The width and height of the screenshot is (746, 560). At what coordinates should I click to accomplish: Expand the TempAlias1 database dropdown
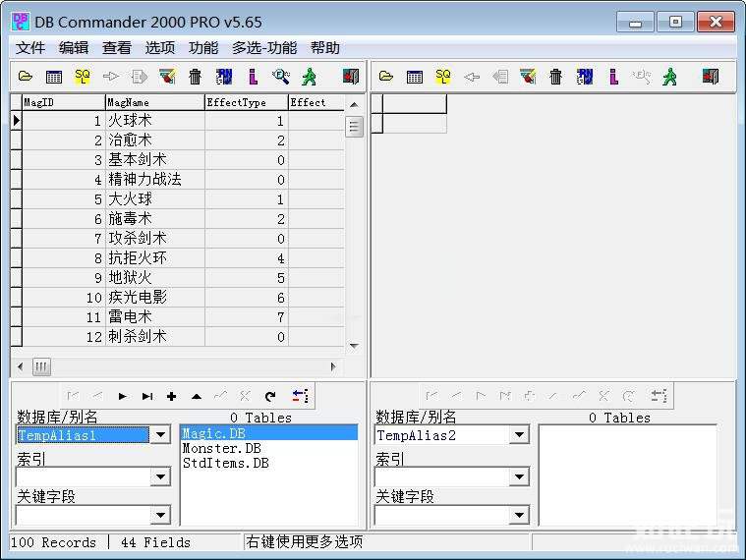pyautogui.click(x=161, y=435)
